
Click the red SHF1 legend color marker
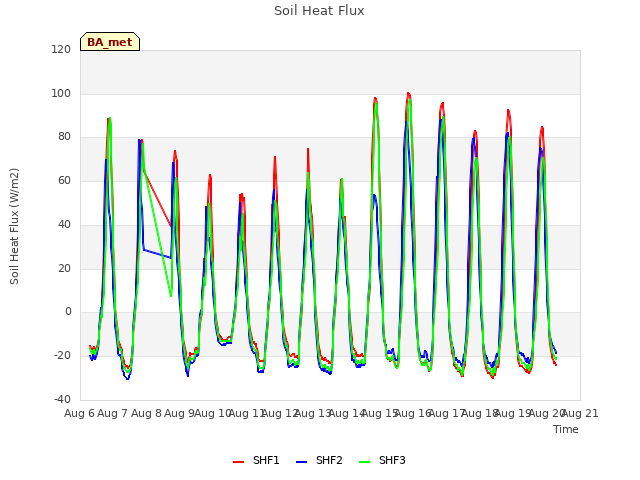tap(238, 462)
